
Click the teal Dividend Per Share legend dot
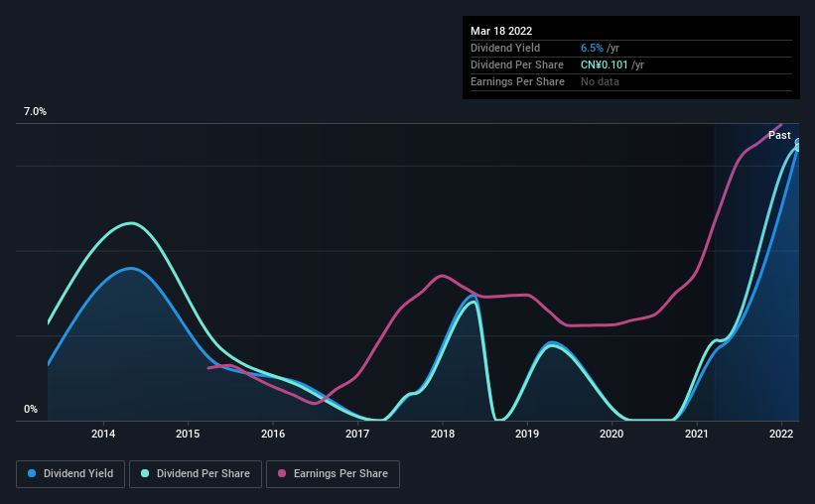pos(145,473)
